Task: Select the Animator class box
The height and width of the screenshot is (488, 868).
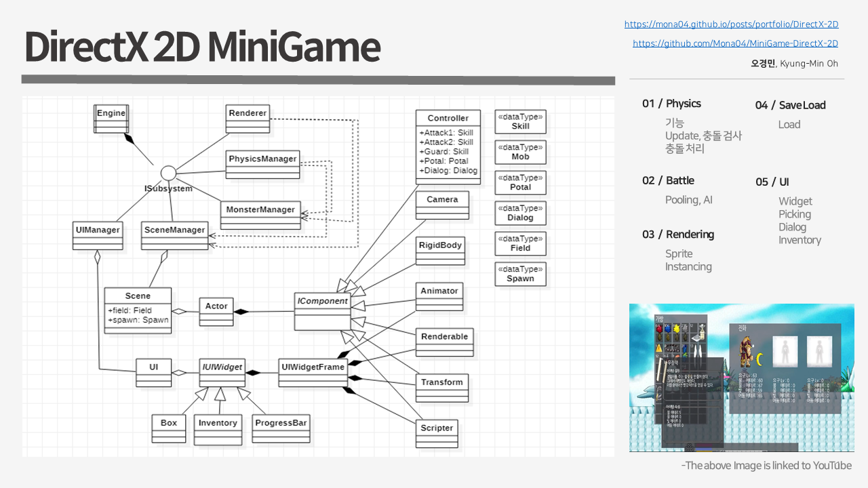Action: point(439,297)
